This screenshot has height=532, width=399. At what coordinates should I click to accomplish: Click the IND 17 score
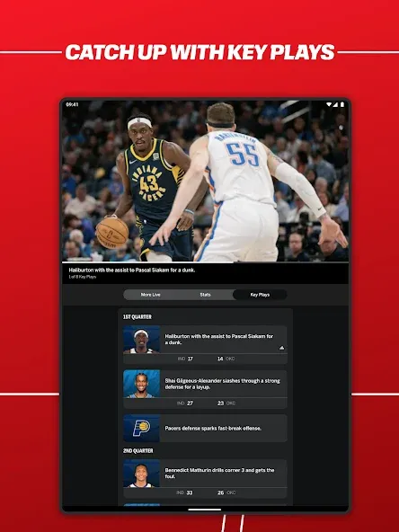pyautogui.click(x=185, y=359)
